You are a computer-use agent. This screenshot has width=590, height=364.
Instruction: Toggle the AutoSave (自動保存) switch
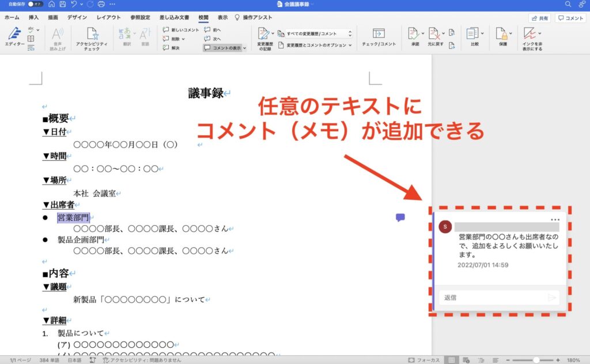[x=35, y=4]
